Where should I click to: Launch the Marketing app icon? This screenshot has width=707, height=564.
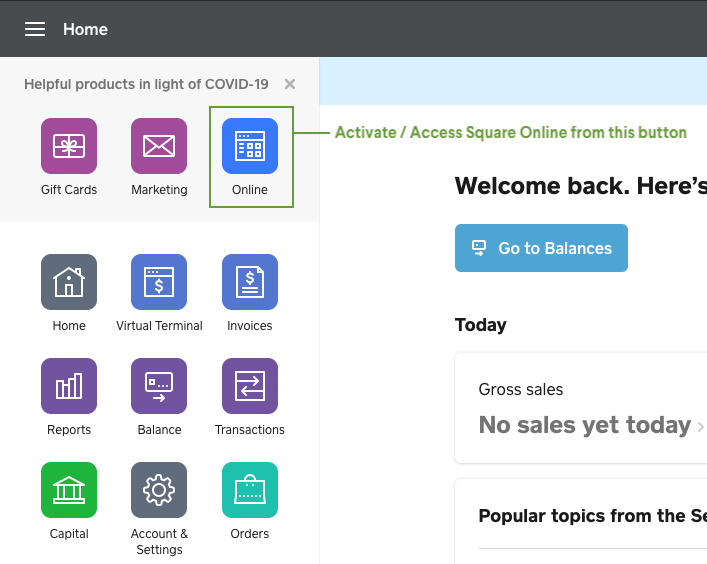pyautogui.click(x=159, y=146)
